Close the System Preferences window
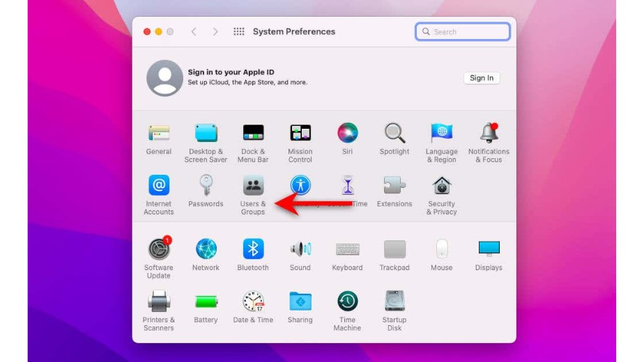Screen dimensions: 644x362 pos(147,31)
